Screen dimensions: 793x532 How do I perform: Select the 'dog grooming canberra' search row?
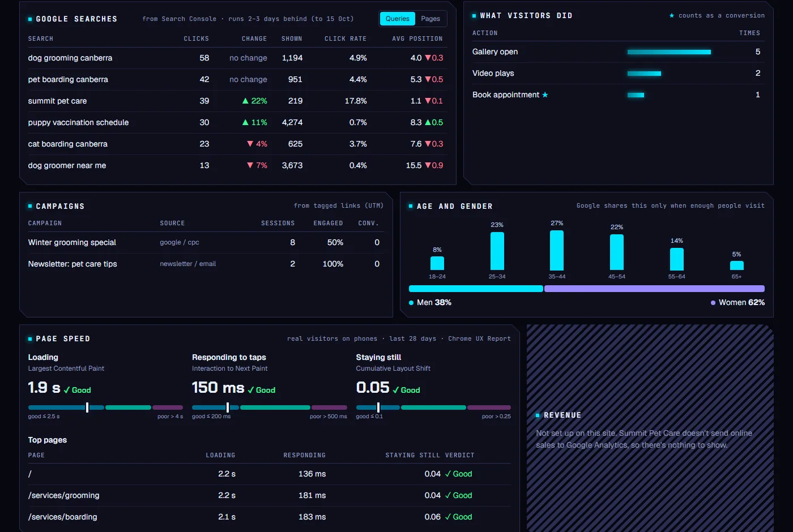click(237, 58)
